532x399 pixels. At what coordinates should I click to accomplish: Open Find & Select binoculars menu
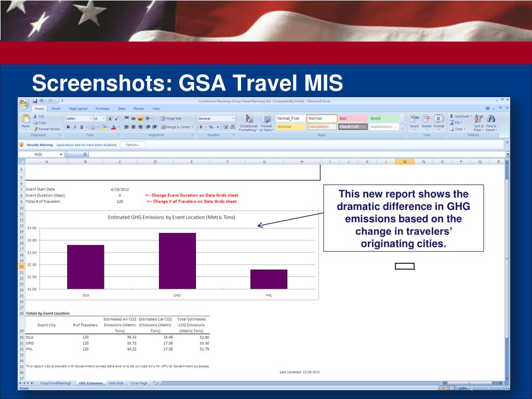491,123
